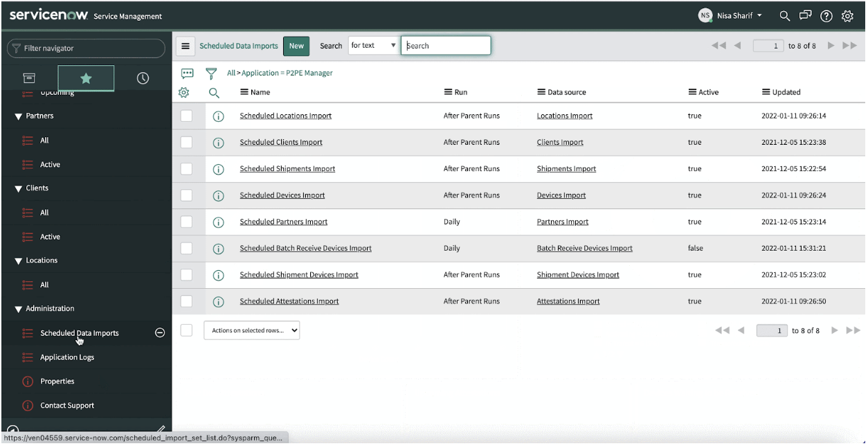Open the filter funnel icon

coord(211,73)
